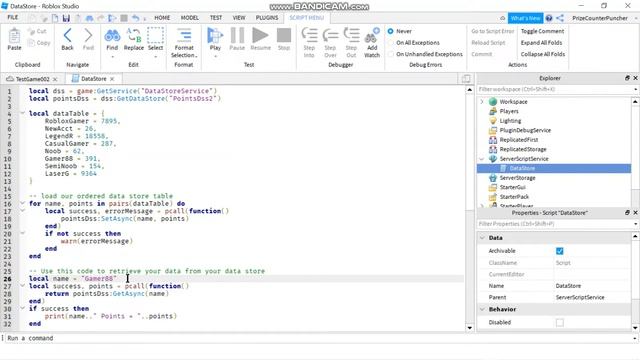Click Toggle Comment action
Viewport: 640px width, 360px height.
coord(542,31)
